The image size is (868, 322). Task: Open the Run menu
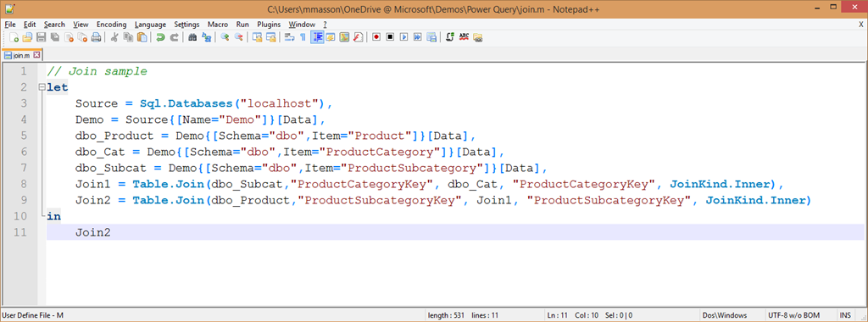pyautogui.click(x=242, y=25)
